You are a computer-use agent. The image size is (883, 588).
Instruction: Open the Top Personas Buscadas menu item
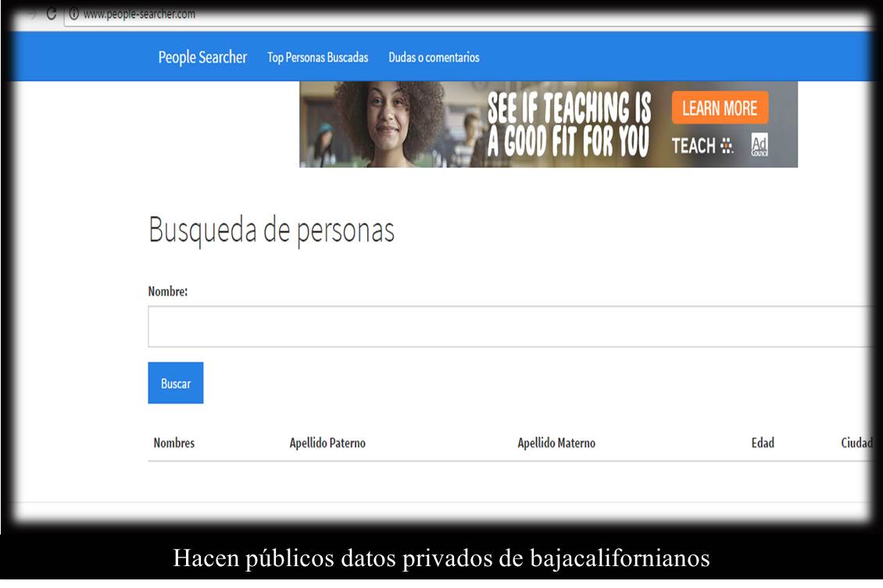pos(317,58)
